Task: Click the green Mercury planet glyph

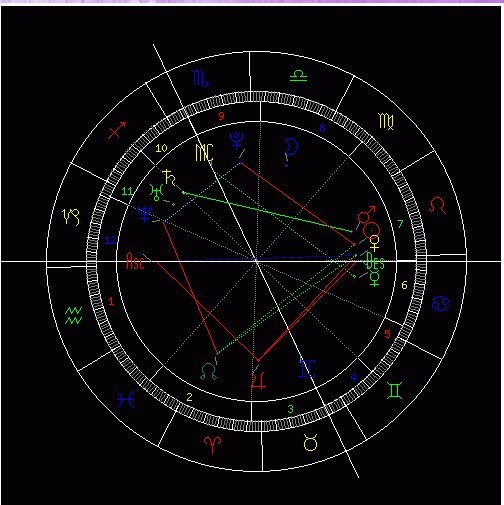Action: [375, 279]
